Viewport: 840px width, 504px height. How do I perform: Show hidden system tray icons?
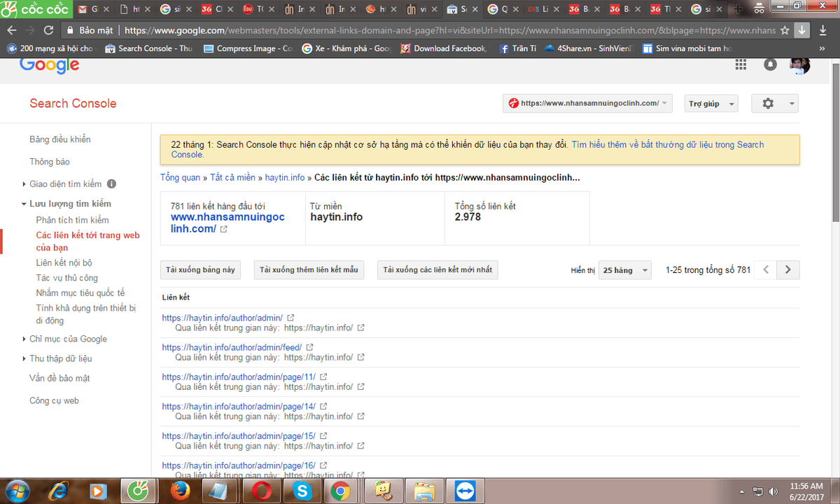point(742,491)
